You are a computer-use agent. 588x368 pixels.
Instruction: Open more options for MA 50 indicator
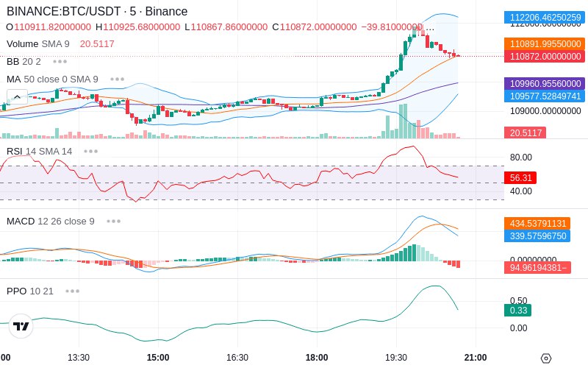pyautogui.click(x=118, y=79)
